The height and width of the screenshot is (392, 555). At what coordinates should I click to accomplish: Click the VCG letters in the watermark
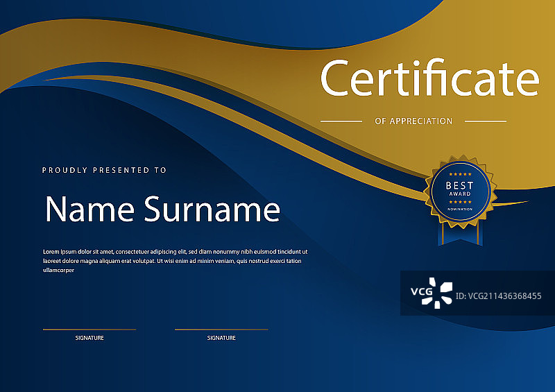420,293
